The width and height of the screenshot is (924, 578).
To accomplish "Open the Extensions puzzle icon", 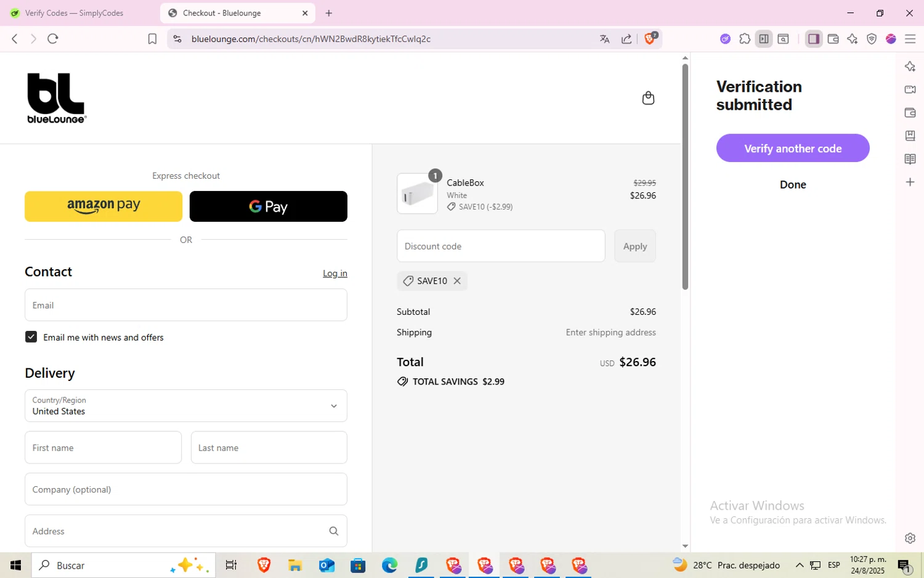I will point(745,39).
